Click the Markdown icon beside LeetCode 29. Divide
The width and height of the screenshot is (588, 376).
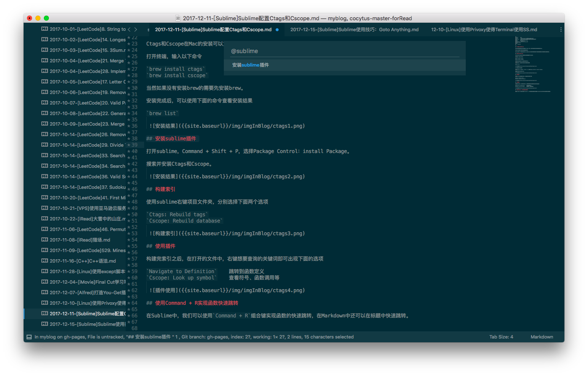click(x=44, y=145)
